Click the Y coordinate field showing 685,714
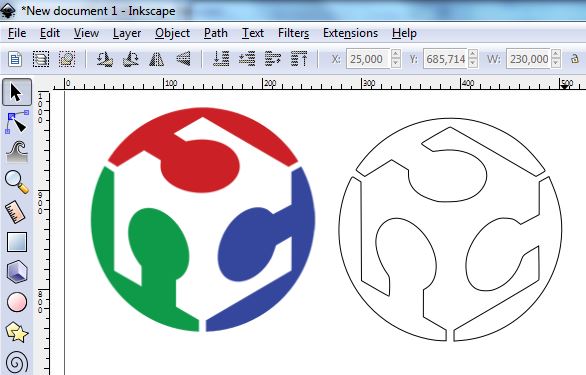Screen dimensions: 586x375 [445, 59]
